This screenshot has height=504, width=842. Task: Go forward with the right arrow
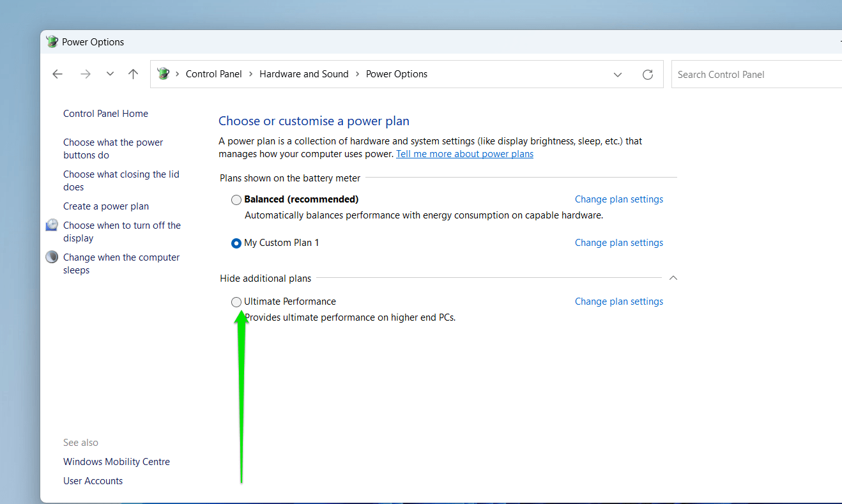[86, 74]
